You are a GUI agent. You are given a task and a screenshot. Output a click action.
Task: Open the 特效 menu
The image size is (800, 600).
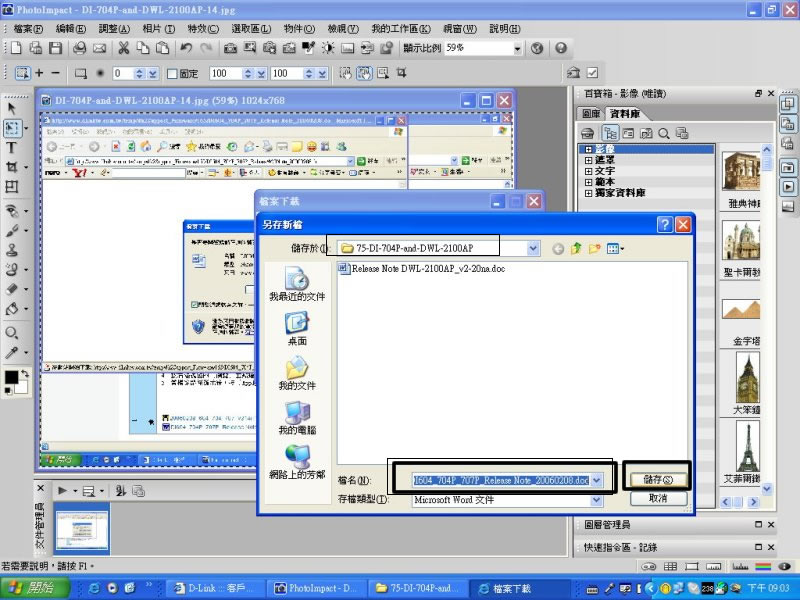point(203,29)
